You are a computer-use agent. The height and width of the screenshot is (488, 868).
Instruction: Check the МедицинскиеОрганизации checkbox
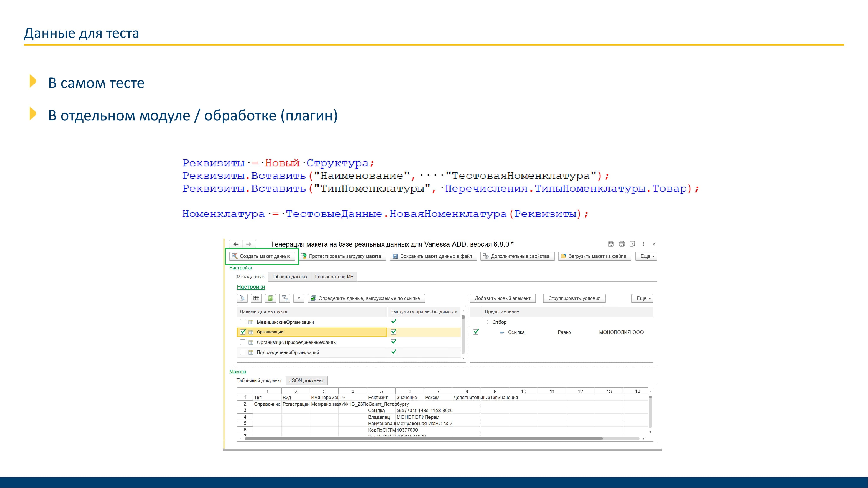click(x=243, y=322)
